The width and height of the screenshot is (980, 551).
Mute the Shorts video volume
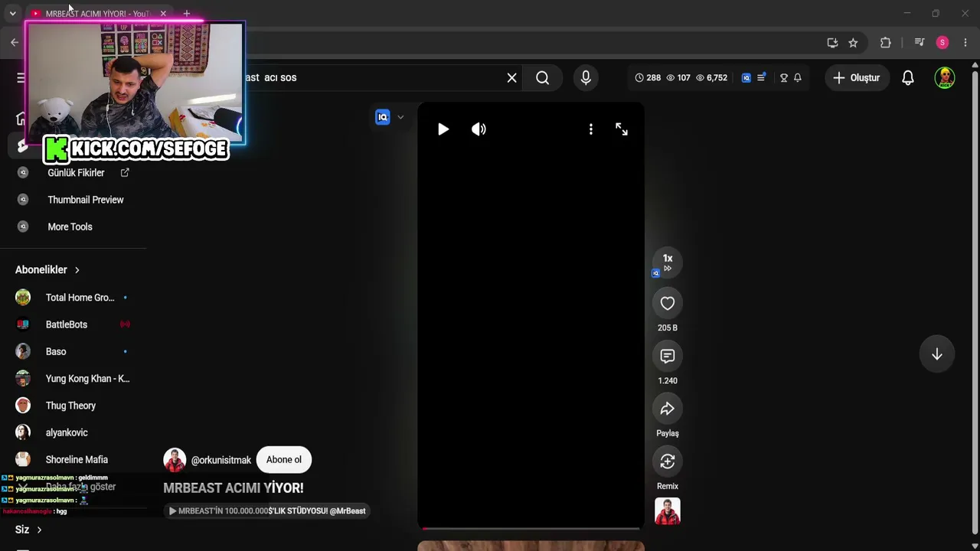(479, 129)
